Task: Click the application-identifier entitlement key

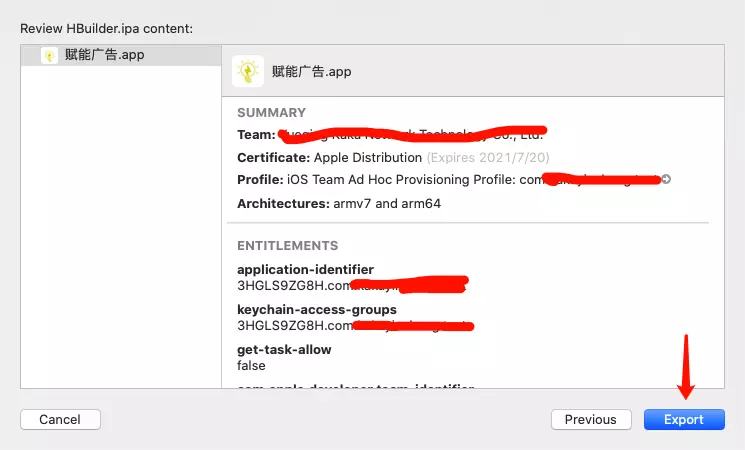Action: 305,270
